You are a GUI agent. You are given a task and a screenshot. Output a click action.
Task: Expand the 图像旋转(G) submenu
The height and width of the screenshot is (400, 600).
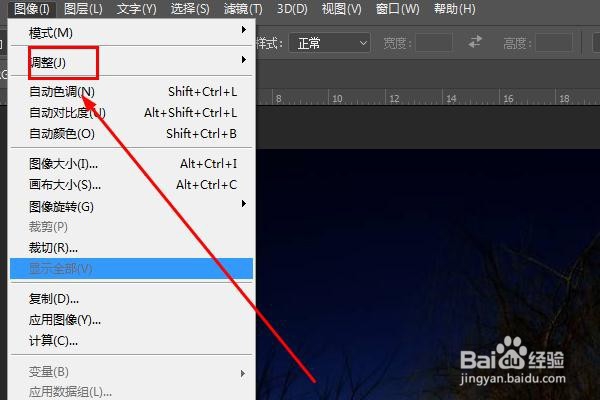click(131, 207)
